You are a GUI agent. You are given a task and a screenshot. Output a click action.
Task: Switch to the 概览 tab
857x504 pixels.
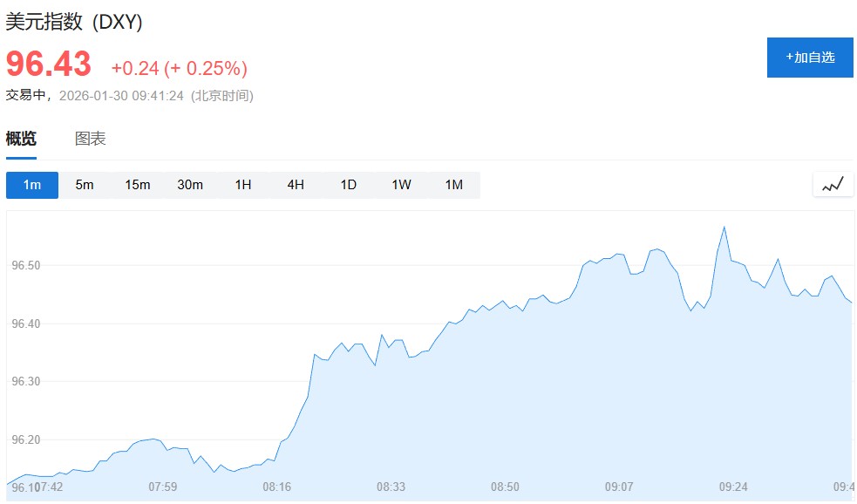point(21,139)
